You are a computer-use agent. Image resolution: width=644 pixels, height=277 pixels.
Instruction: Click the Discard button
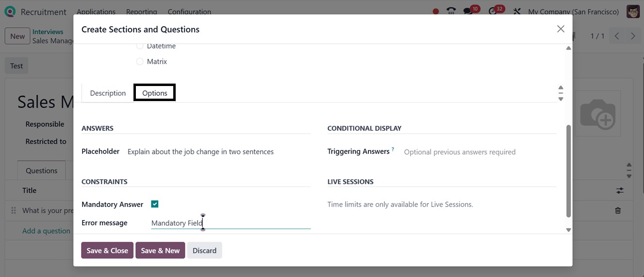click(204, 251)
